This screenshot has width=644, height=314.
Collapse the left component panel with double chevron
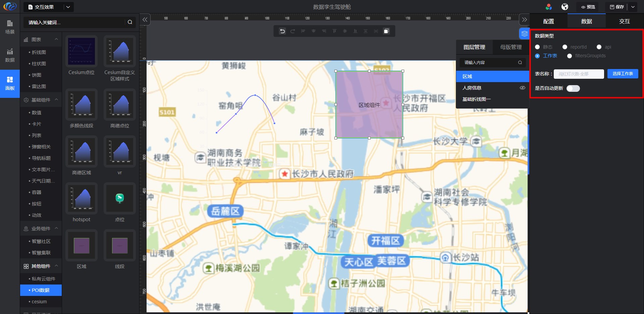click(x=145, y=20)
